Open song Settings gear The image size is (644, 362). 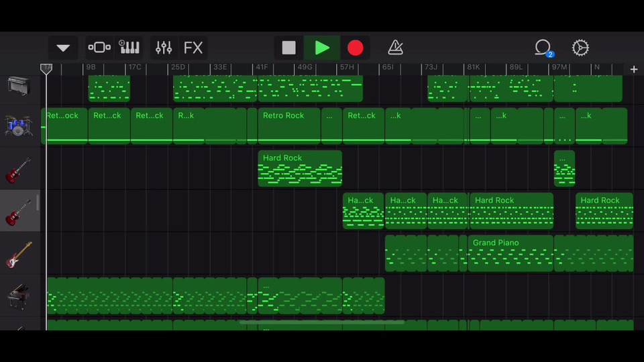click(x=580, y=48)
